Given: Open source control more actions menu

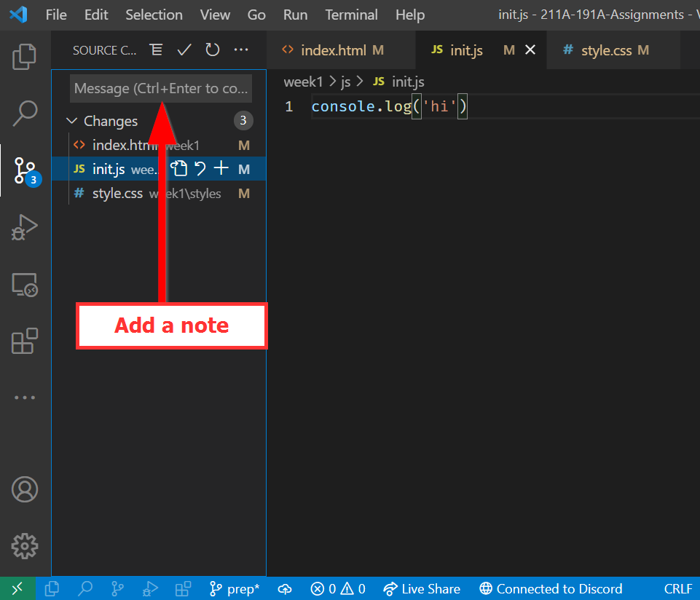Looking at the screenshot, I should (241, 50).
